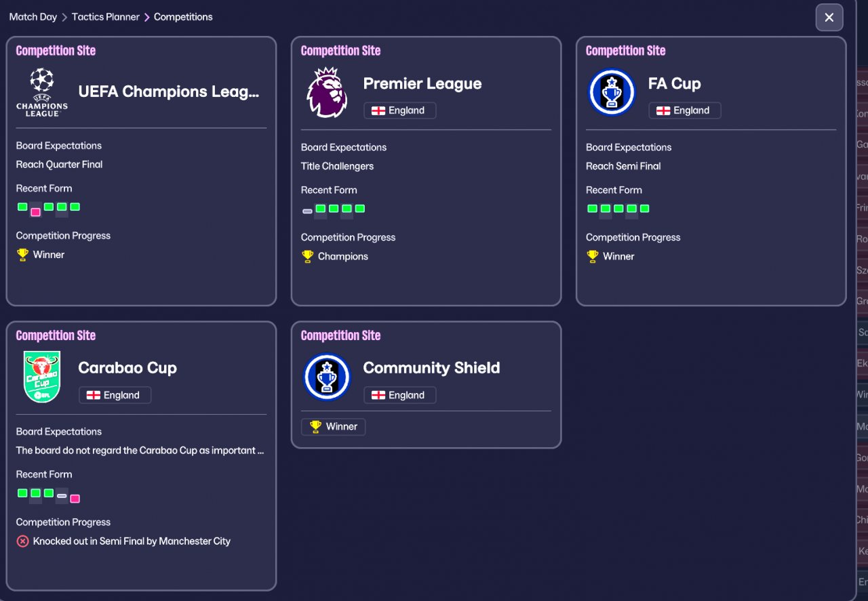
Task: Go to Tactics Planner breadcrumb
Action: [106, 17]
